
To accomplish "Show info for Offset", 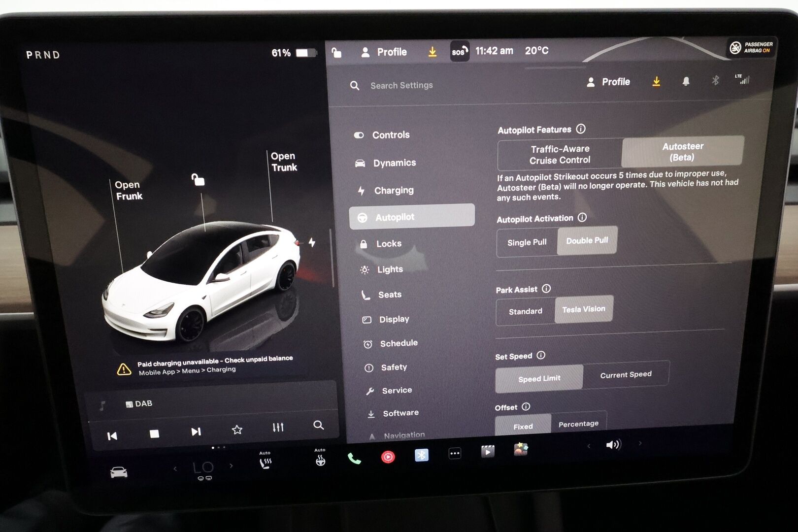I will (526, 406).
